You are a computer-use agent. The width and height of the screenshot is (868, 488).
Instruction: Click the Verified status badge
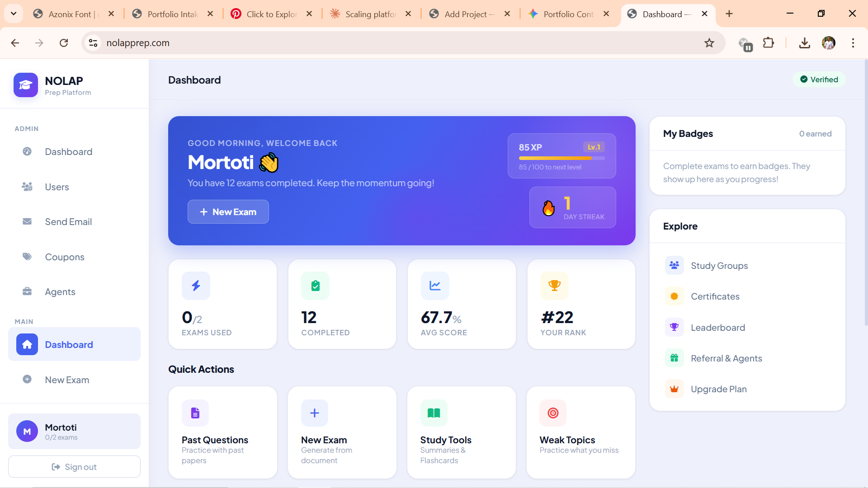819,80
